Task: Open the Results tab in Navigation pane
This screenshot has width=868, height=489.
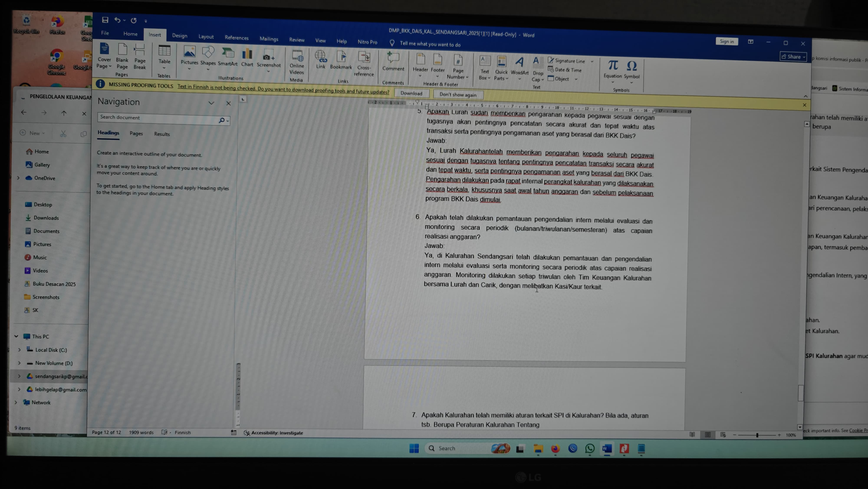Action: [162, 134]
